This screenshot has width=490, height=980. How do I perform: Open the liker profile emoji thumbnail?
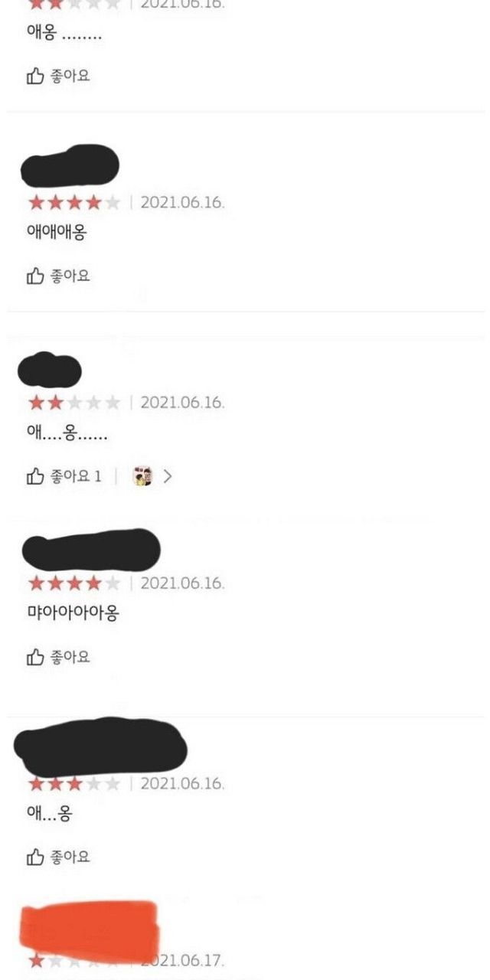coord(142,476)
